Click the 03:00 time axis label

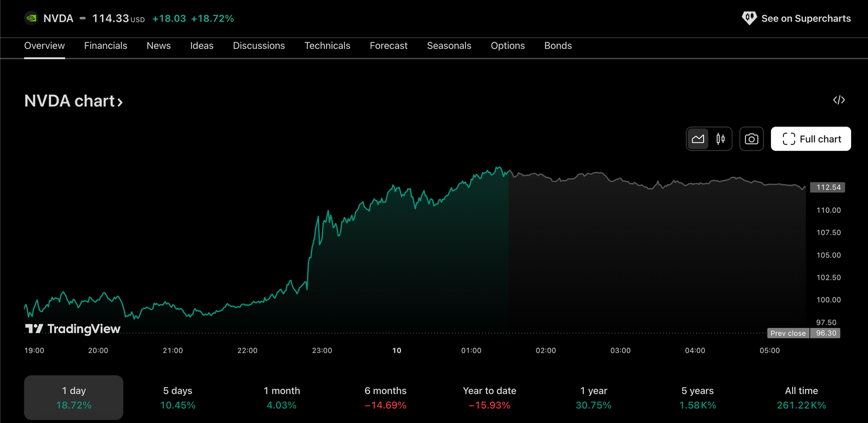620,351
